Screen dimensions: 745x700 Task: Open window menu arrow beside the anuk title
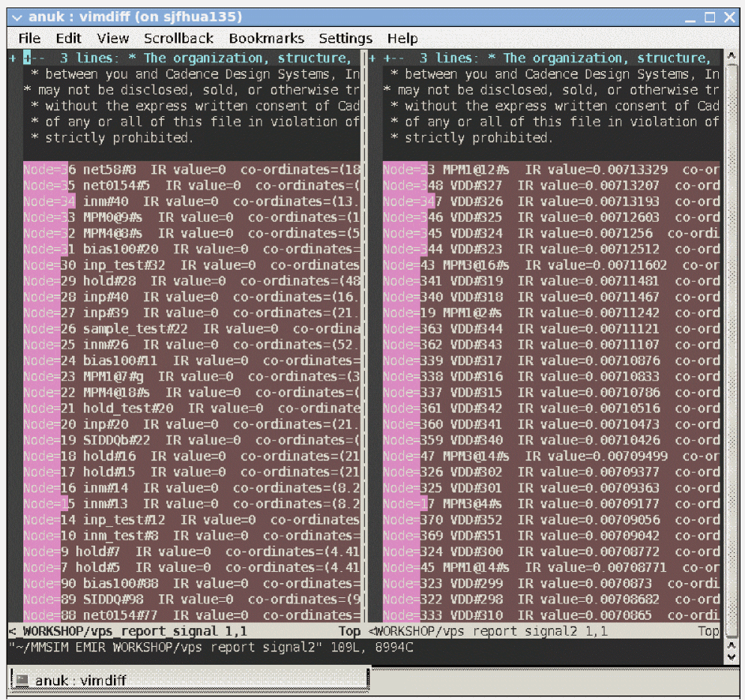pos(16,18)
